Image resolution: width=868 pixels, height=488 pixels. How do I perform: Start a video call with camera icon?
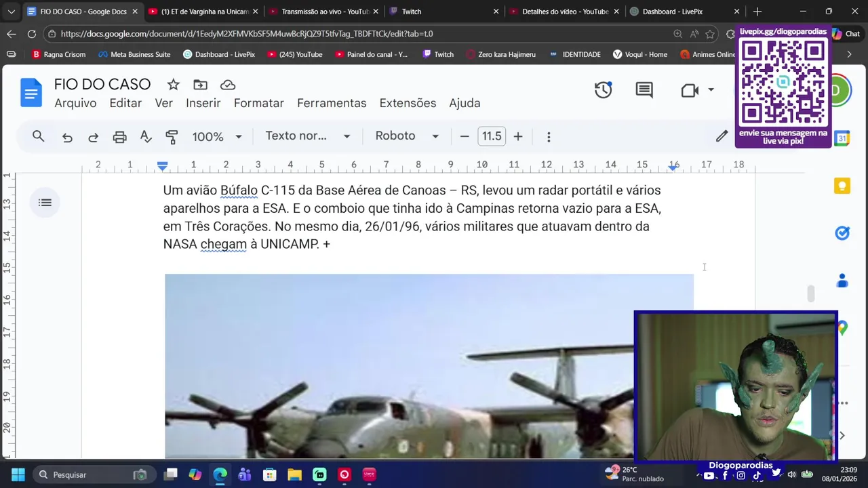(690, 90)
